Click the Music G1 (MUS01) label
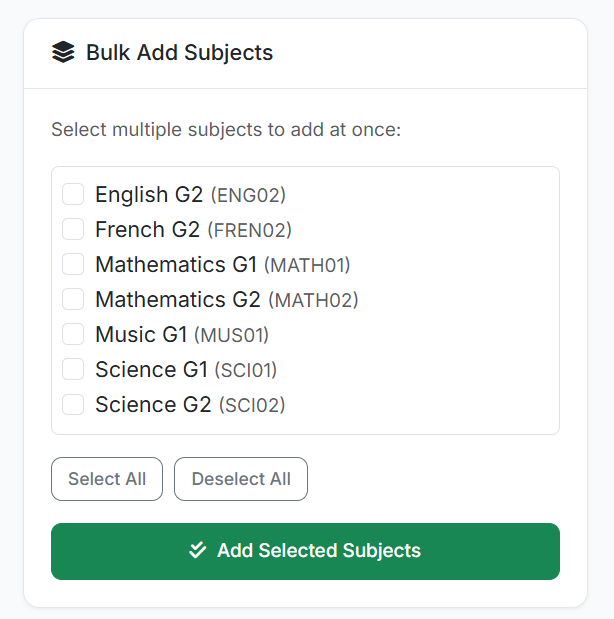 [182, 334]
